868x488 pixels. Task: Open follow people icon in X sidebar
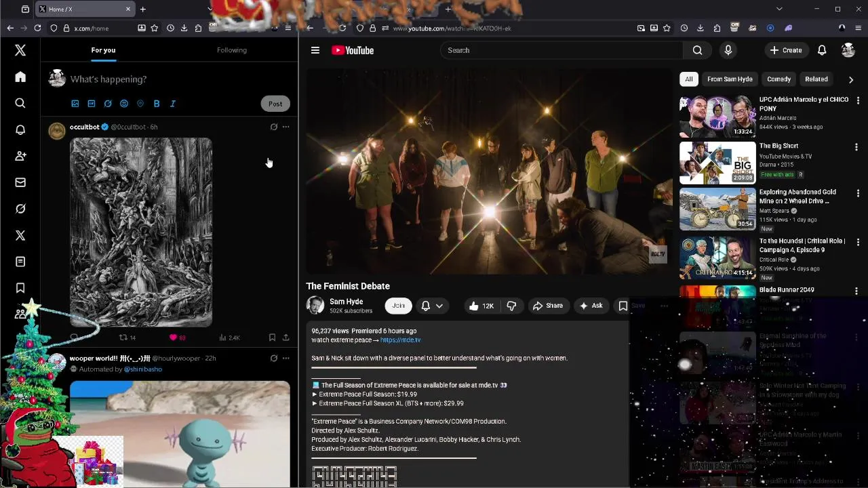(x=20, y=156)
